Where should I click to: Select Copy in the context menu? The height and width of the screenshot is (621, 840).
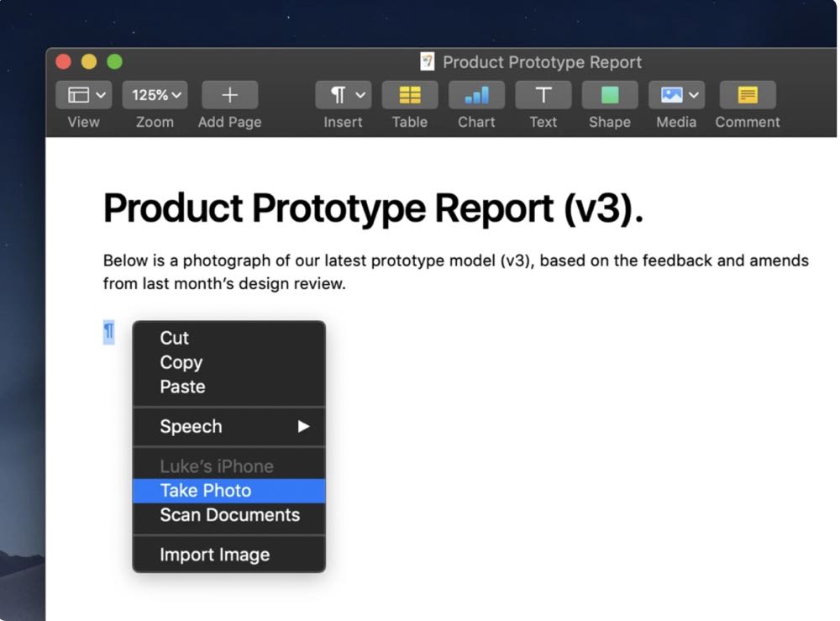(x=181, y=362)
